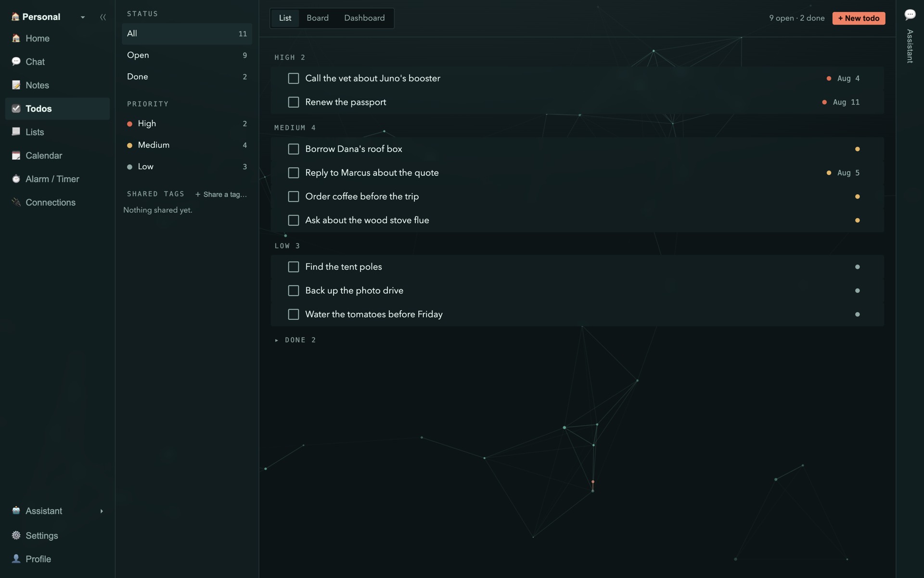Switch to the List view tab
Screen dimensions: 924x578
[x=285, y=18]
